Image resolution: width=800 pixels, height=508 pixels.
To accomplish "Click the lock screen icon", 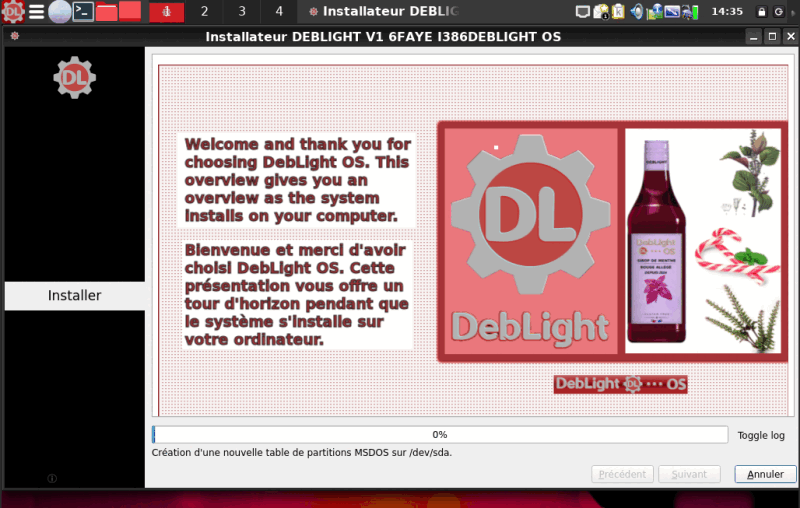I will click(762, 12).
